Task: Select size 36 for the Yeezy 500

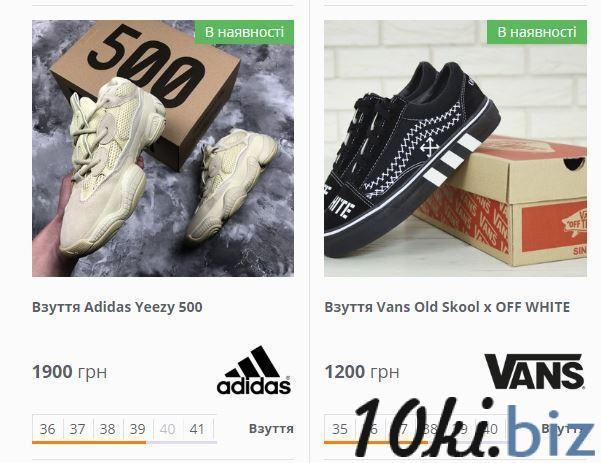Action: tap(48, 429)
